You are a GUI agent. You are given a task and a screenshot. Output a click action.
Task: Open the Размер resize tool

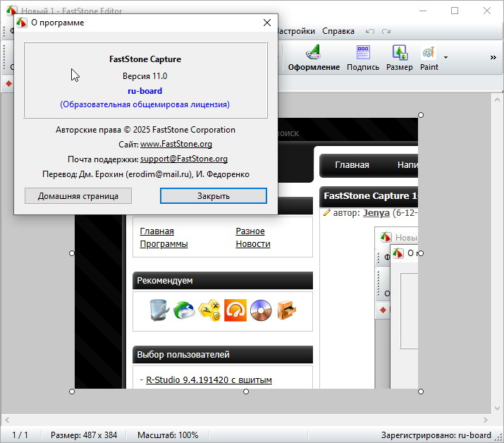tap(399, 58)
